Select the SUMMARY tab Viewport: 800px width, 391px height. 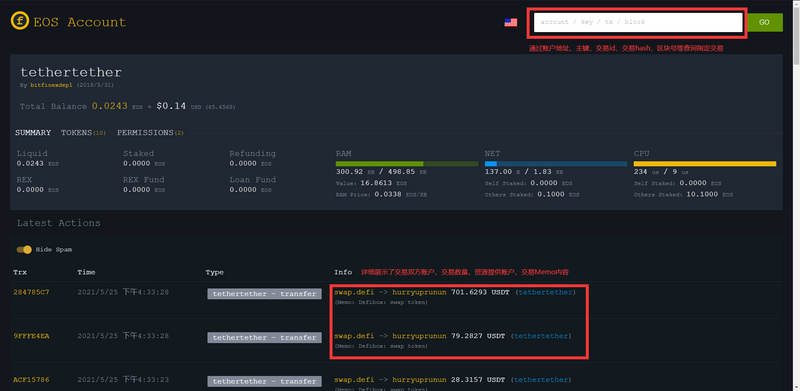pyautogui.click(x=33, y=133)
